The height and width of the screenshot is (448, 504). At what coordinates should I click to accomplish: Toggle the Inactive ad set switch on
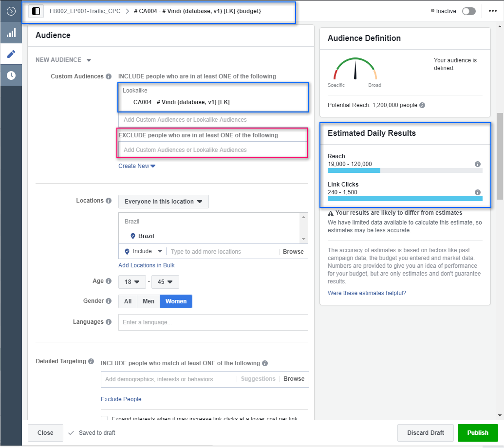click(468, 11)
